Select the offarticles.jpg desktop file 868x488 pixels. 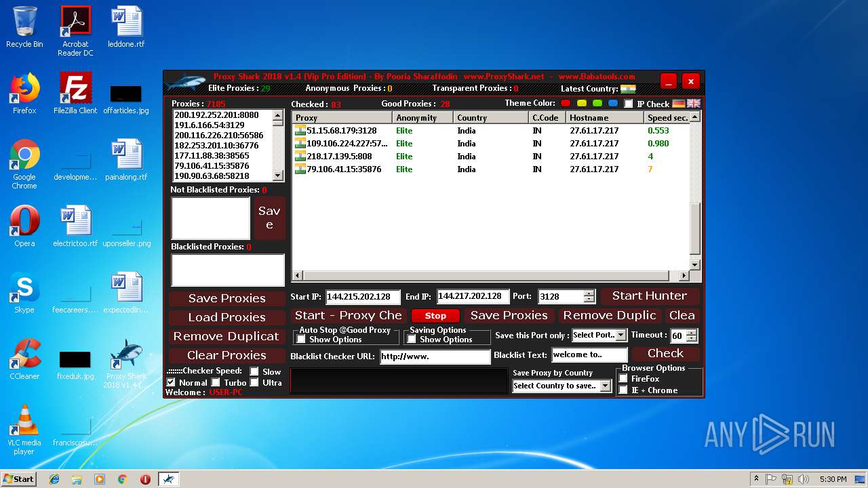coord(126,99)
